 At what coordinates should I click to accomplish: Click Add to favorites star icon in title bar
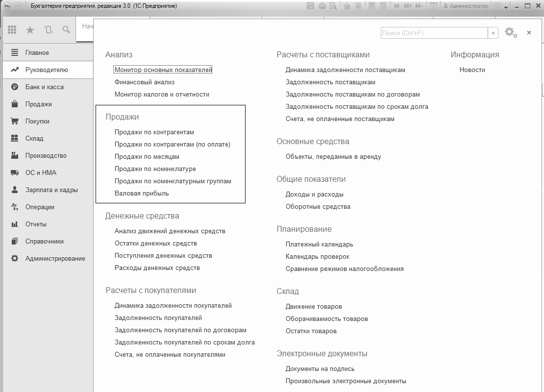(x=347, y=6)
